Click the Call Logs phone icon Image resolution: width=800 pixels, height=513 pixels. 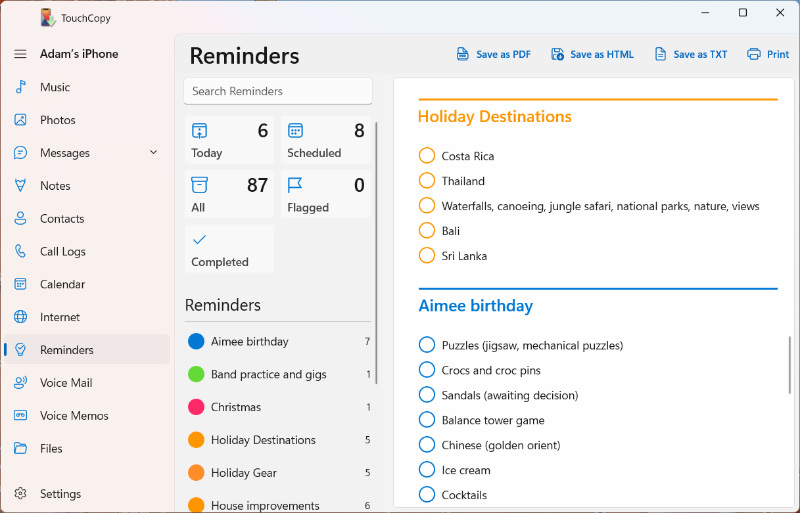20,252
